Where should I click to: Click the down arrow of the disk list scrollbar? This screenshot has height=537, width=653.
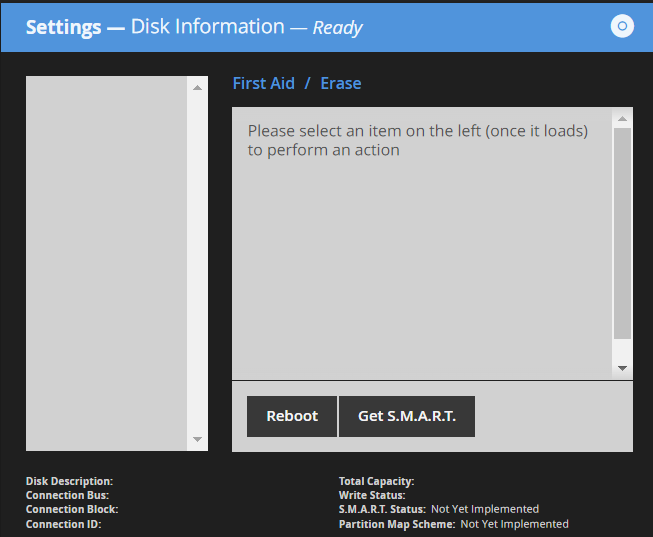coord(197,439)
